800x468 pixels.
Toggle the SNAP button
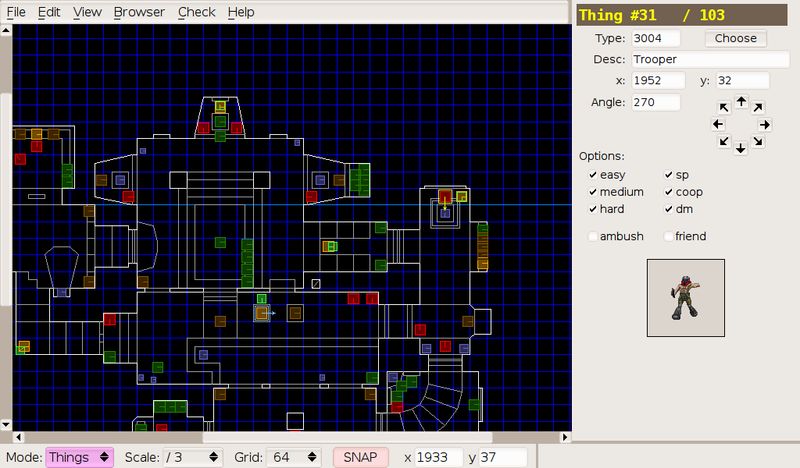360,457
